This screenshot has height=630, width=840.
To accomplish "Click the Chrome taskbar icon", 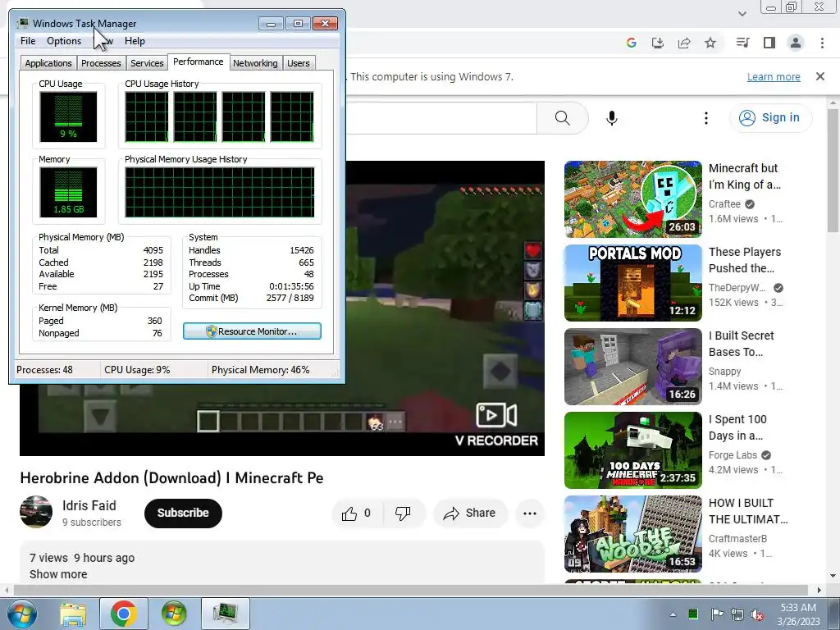I will 124,614.
